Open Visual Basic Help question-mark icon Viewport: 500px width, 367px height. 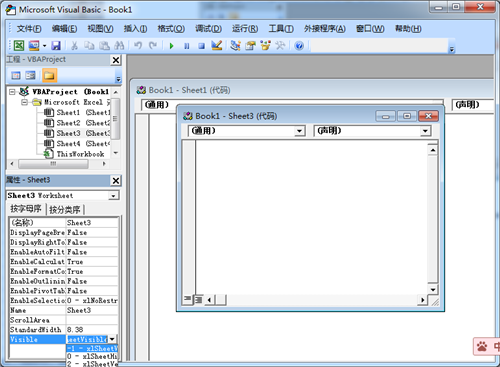[299, 45]
